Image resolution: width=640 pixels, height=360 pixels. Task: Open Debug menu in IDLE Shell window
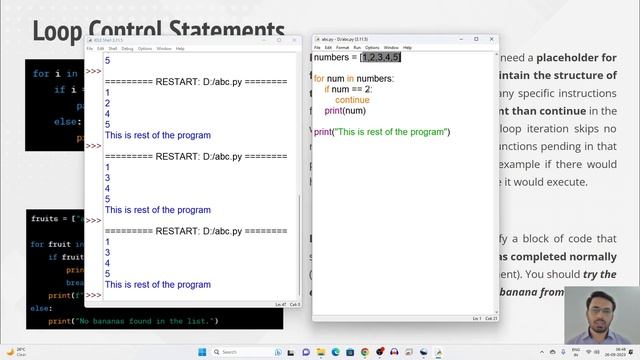pos(127,49)
